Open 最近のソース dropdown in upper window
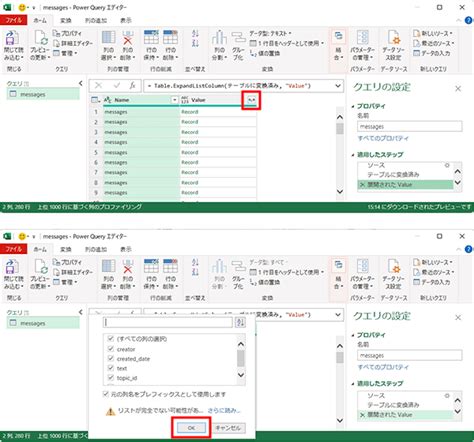 (433, 43)
